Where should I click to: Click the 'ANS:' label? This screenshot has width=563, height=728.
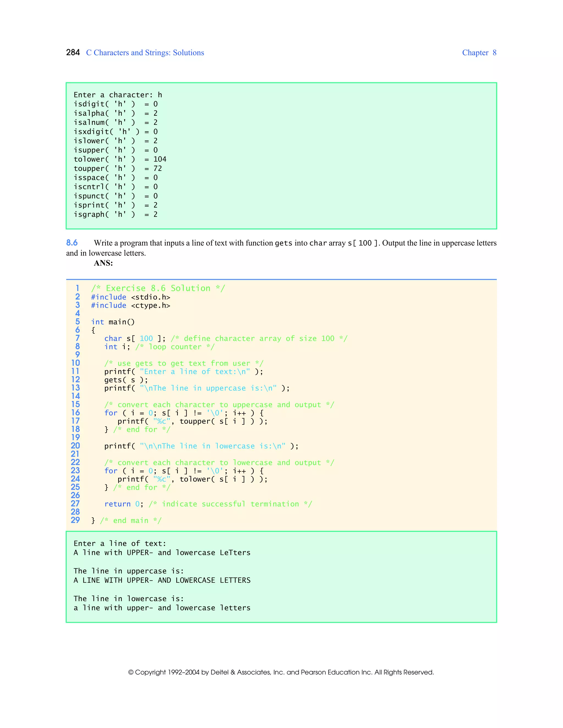(x=103, y=263)
